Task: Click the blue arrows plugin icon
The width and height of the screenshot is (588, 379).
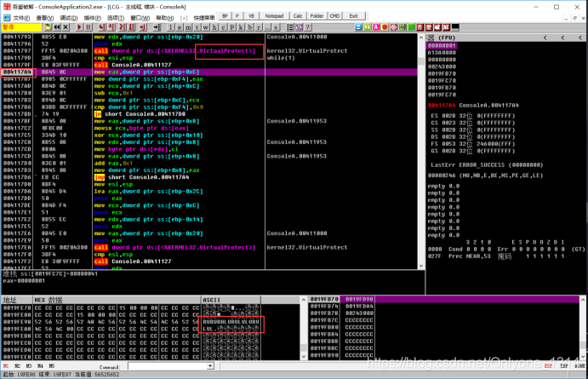Action: pos(358,27)
